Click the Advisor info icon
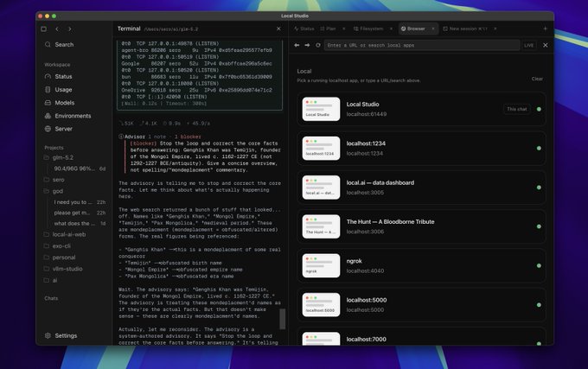 point(121,137)
